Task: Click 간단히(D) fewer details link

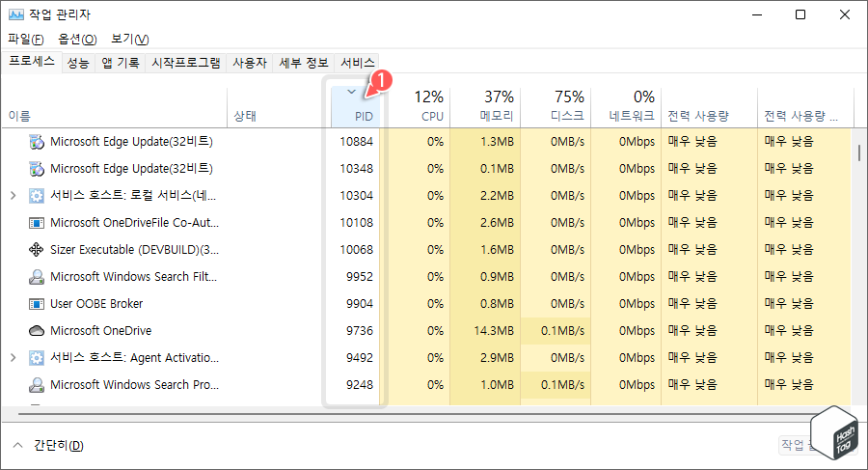Action: (58, 445)
